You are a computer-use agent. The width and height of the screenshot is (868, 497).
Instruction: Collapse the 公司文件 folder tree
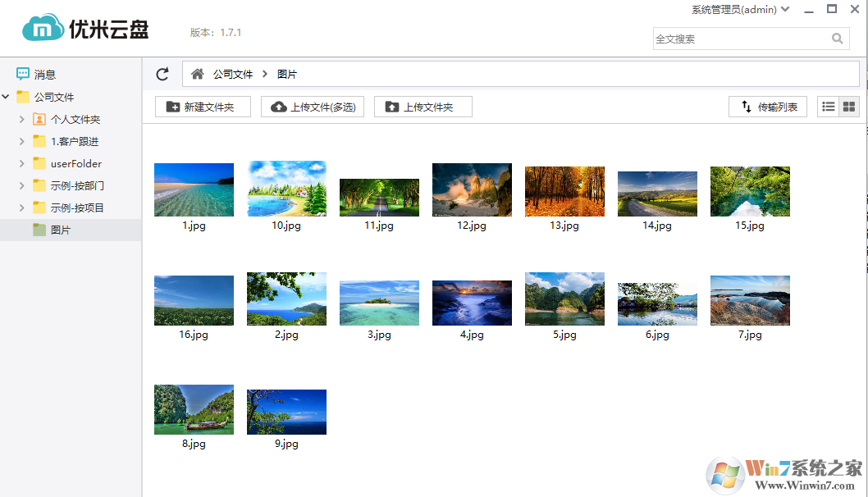[7, 96]
